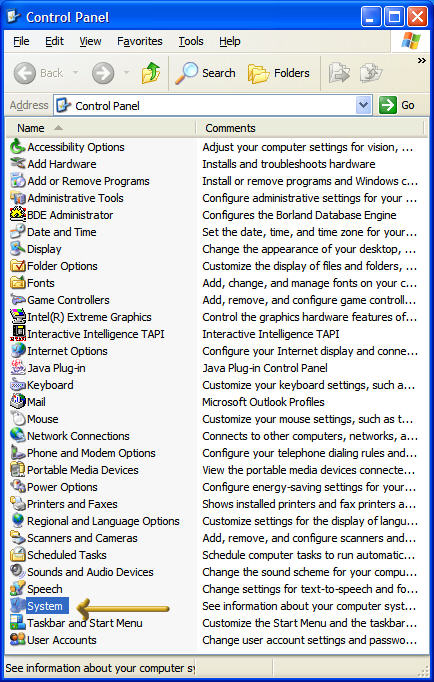Screen dimensions: 434x682
Task: Open the Administrative Tools icon
Action: click(18, 198)
